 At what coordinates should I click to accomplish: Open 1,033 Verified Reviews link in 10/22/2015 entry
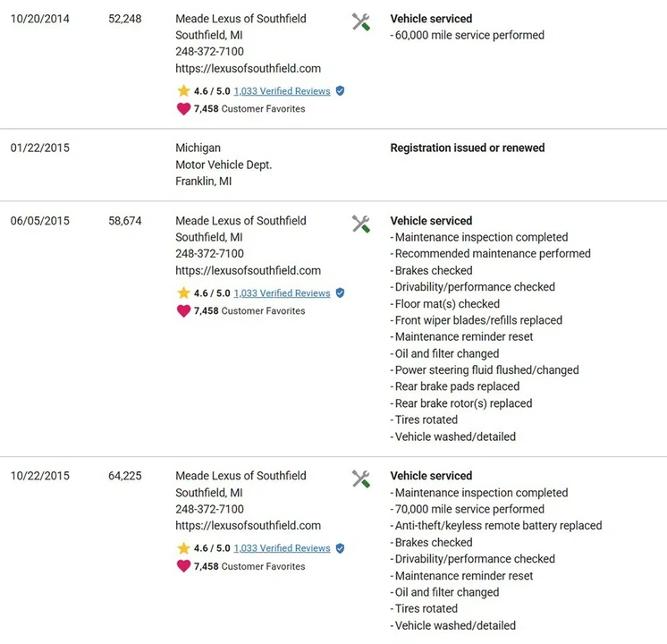tap(282, 548)
